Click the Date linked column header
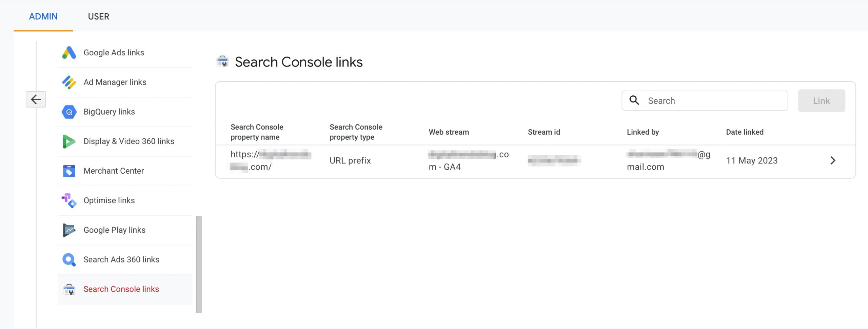Viewport: 868px width, 329px height. coord(745,132)
